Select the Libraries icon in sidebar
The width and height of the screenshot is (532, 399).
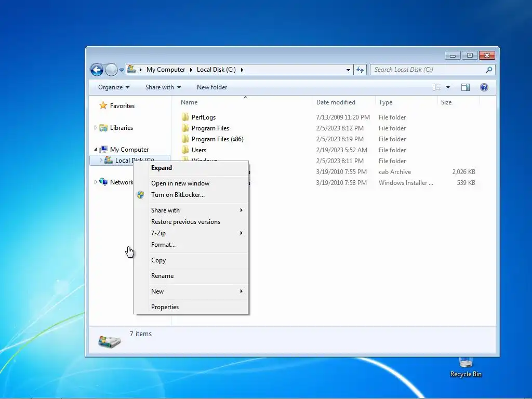pyautogui.click(x=103, y=128)
